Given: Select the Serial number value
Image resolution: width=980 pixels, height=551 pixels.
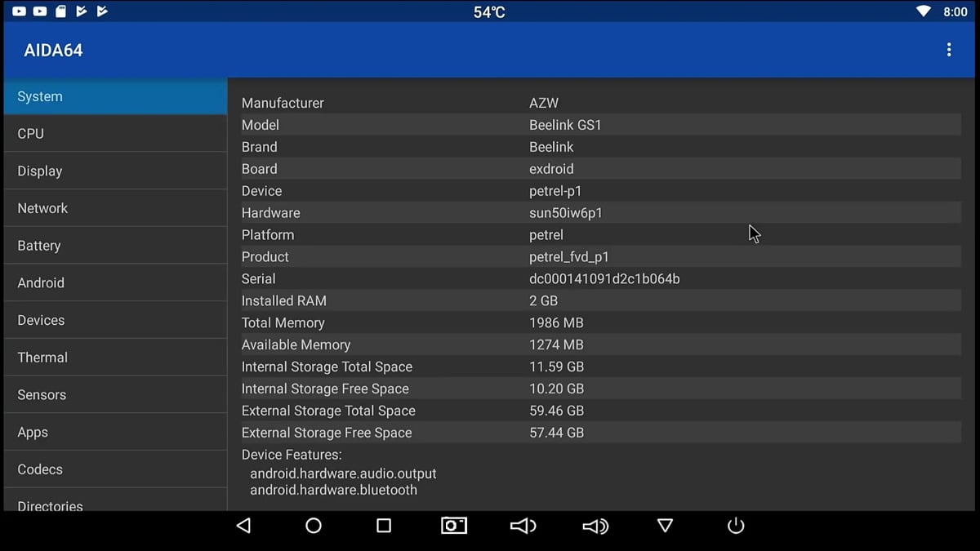Looking at the screenshot, I should coord(604,279).
